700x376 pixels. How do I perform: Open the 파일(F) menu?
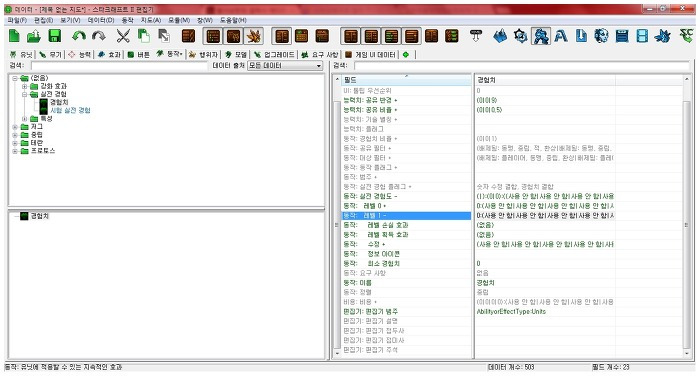(17, 20)
